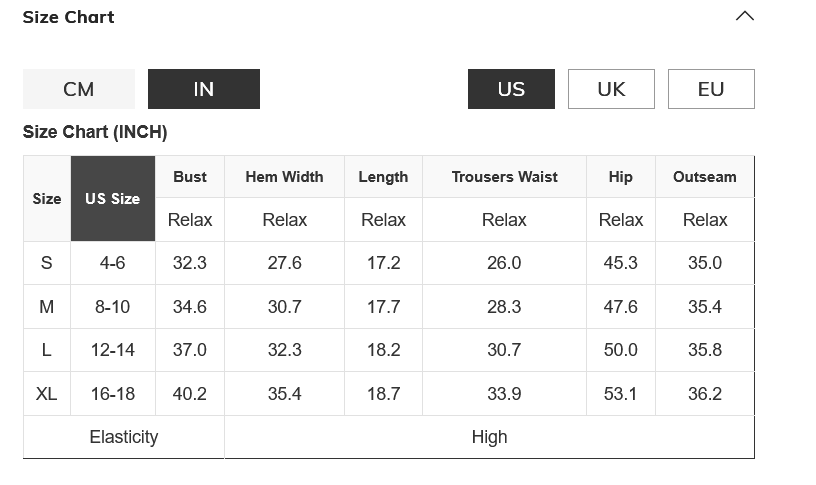The width and height of the screenshot is (816, 485).
Task: Select the size L row label
Action: (46, 350)
